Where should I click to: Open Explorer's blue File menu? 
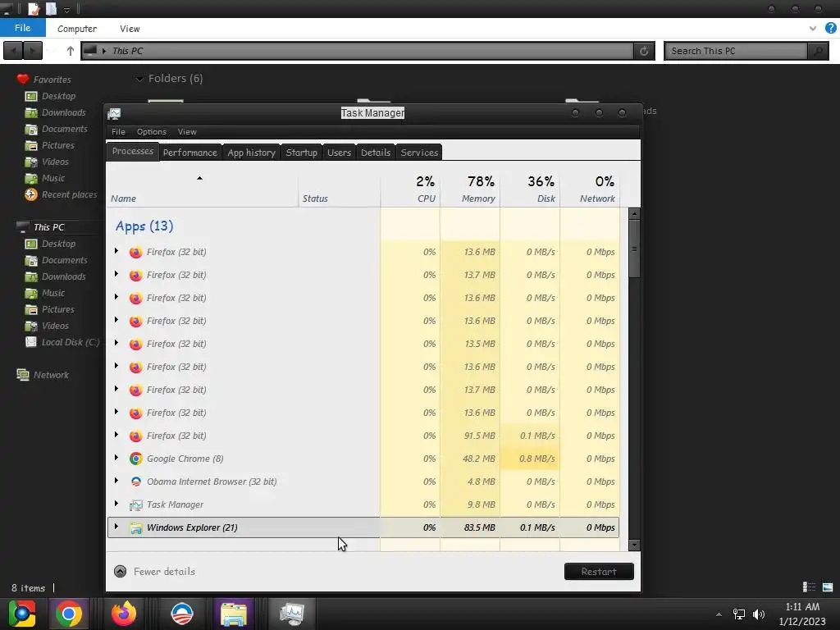[22, 28]
